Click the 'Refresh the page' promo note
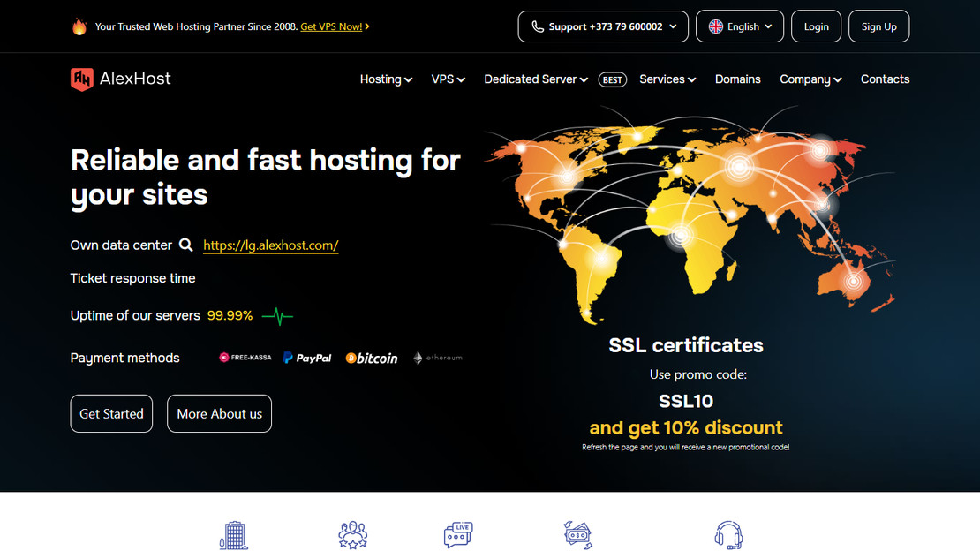The width and height of the screenshot is (980, 551). point(686,447)
